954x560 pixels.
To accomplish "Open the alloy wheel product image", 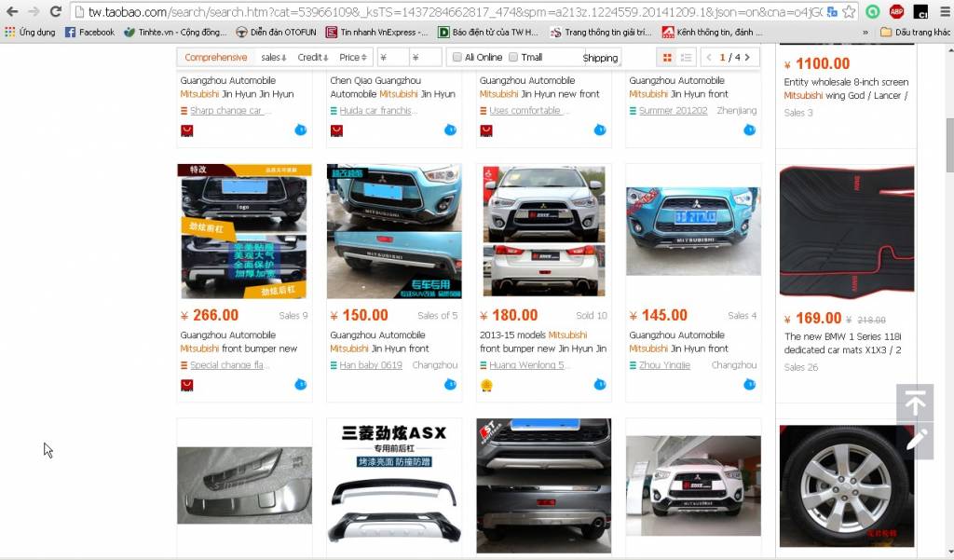I will click(x=847, y=486).
